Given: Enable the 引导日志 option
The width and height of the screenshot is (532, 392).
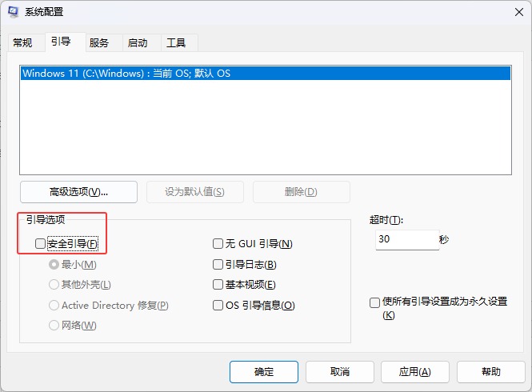Looking at the screenshot, I should tap(218, 264).
